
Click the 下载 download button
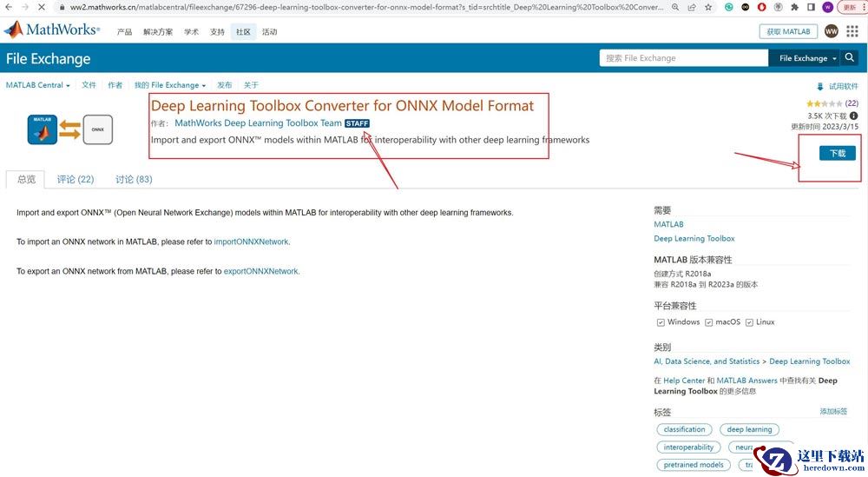[837, 153]
